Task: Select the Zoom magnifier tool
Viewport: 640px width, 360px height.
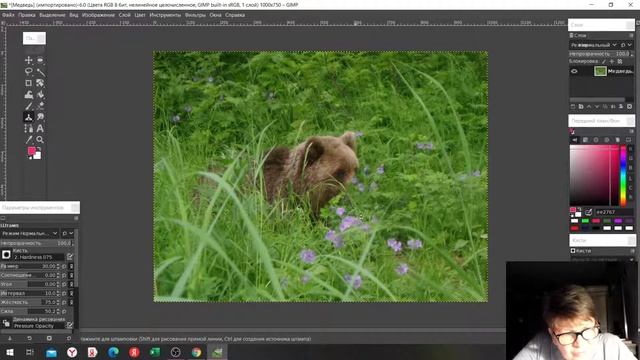Action: [x=40, y=140]
